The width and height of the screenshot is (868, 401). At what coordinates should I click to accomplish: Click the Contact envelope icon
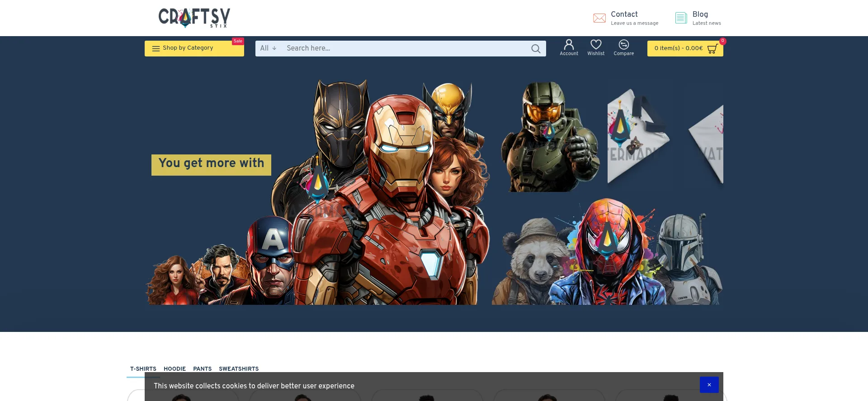point(599,18)
